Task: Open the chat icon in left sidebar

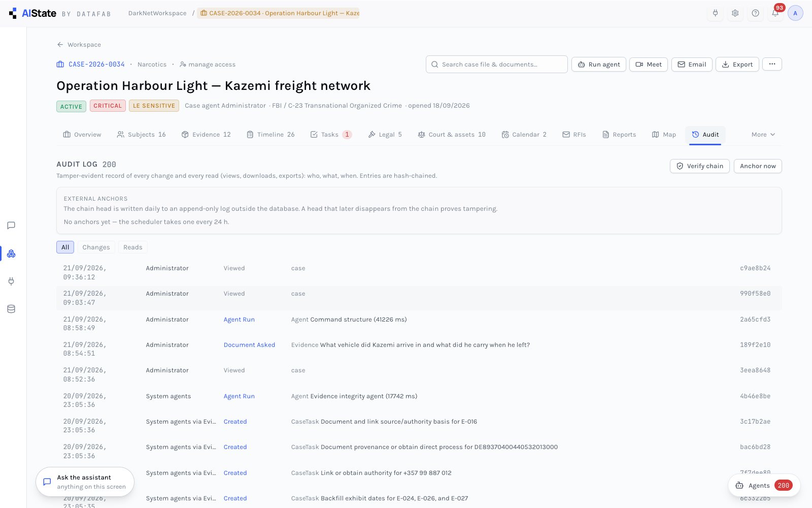Action: pyautogui.click(x=11, y=226)
